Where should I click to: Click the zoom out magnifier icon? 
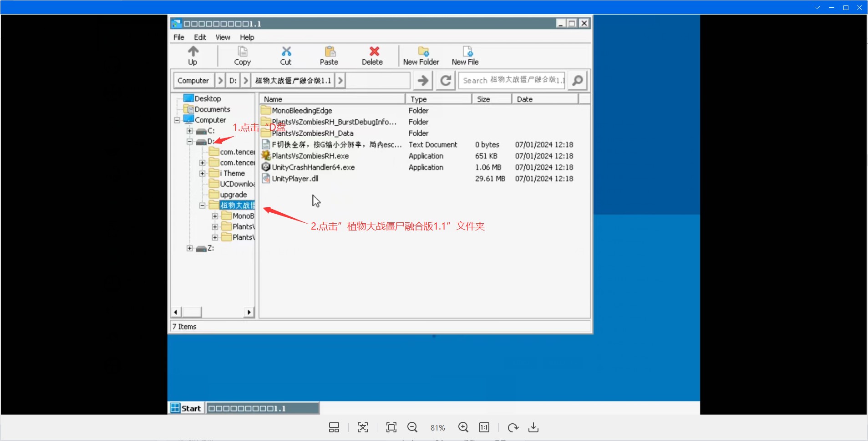(x=412, y=427)
